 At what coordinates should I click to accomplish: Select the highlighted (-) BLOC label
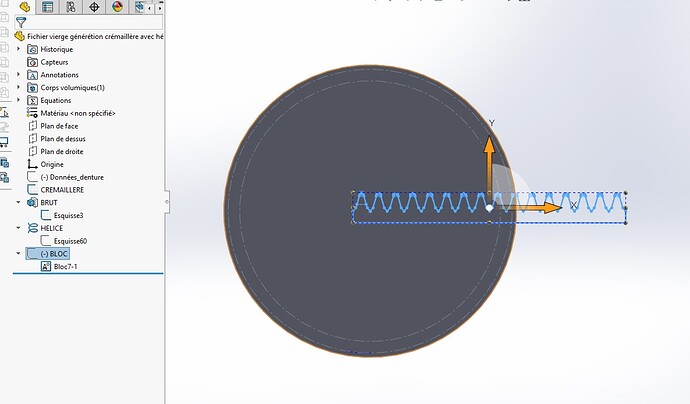(x=54, y=253)
